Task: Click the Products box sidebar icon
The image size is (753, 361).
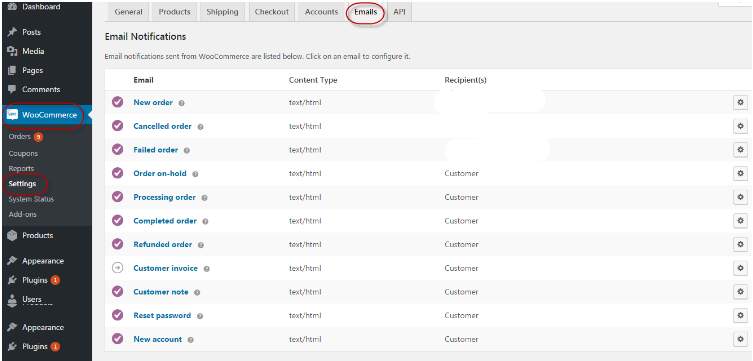Action: [12, 235]
